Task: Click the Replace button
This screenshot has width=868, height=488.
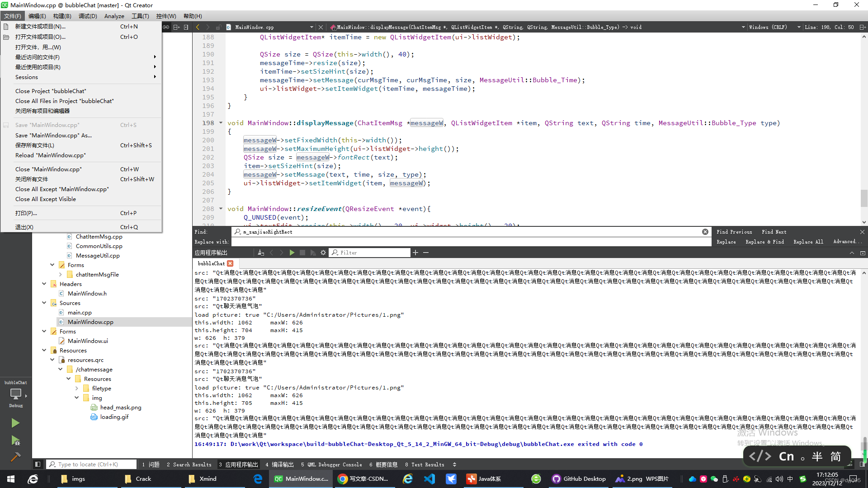Action: point(726,242)
